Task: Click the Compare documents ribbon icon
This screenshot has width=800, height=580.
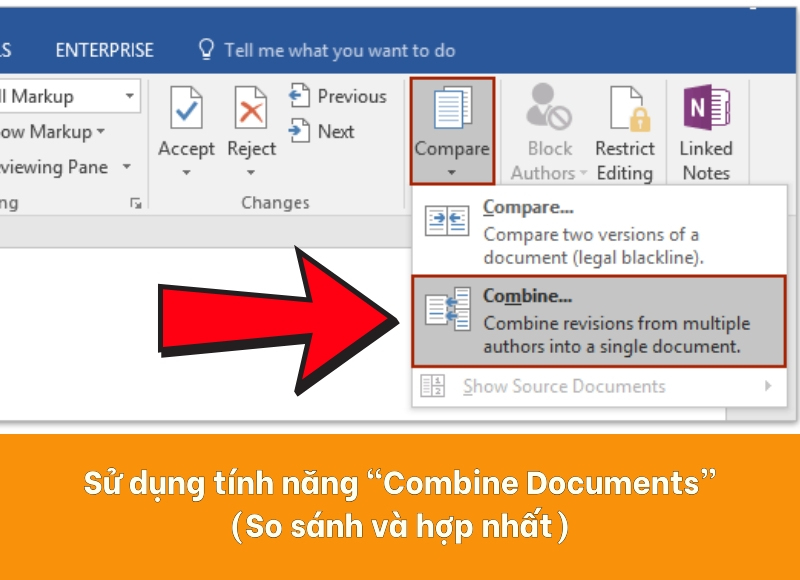Action: (452, 108)
